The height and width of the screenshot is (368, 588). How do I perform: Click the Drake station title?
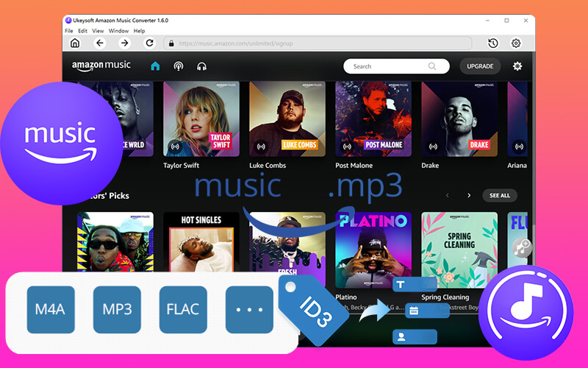click(430, 165)
